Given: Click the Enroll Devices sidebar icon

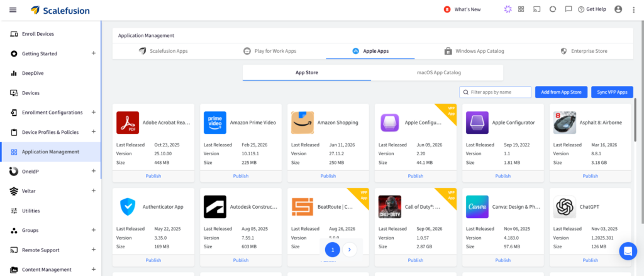Looking at the screenshot, I should coord(14,34).
